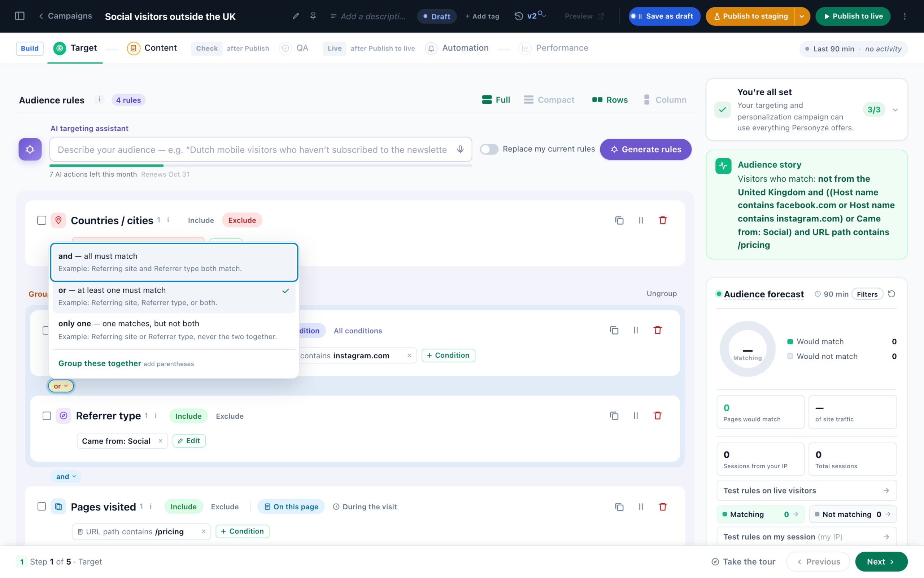The width and height of the screenshot is (924, 578).
Task: Choose 'or — at least one must match'
Action: pos(174,296)
